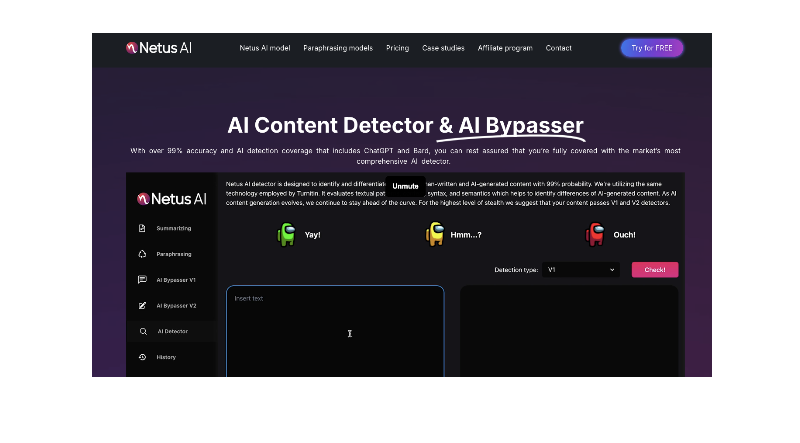Click the 'Ouch!' label text
This screenshot has width=800, height=443.
click(624, 235)
